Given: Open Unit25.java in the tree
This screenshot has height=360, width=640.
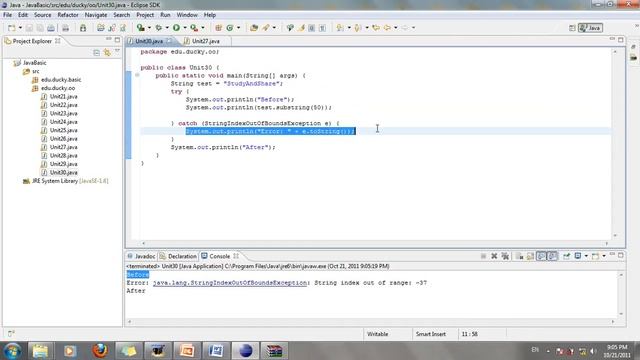Looking at the screenshot, I should coord(63,130).
